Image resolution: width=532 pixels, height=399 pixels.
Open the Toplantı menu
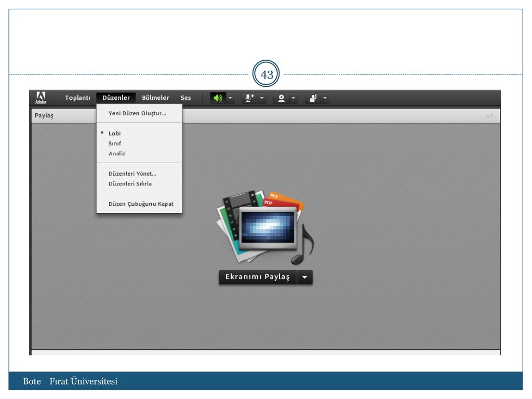click(x=78, y=98)
